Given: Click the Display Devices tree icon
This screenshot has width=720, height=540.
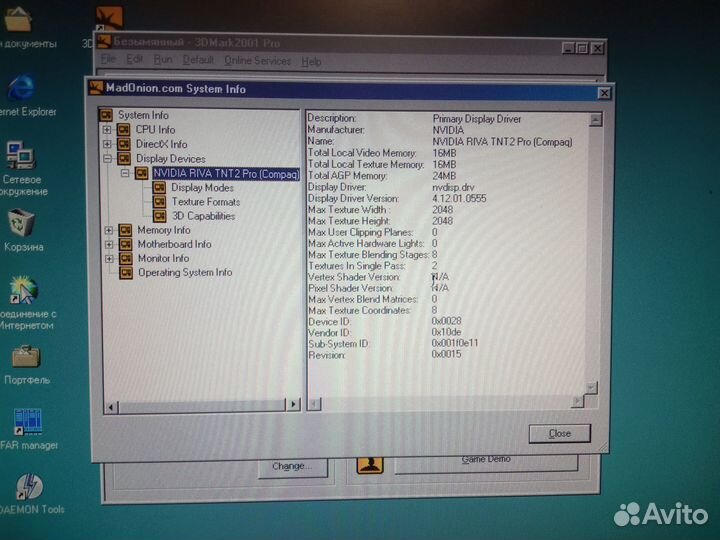Looking at the screenshot, I should (124, 159).
